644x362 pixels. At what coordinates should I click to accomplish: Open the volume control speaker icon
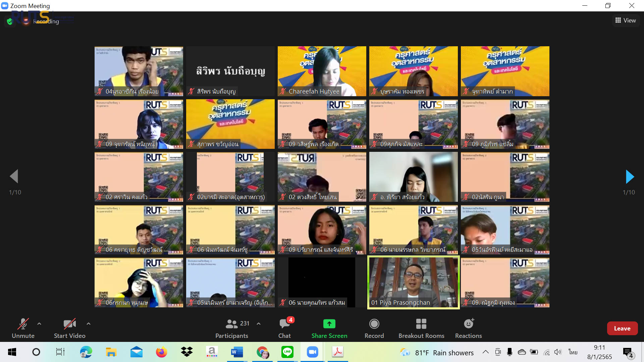[558, 352]
